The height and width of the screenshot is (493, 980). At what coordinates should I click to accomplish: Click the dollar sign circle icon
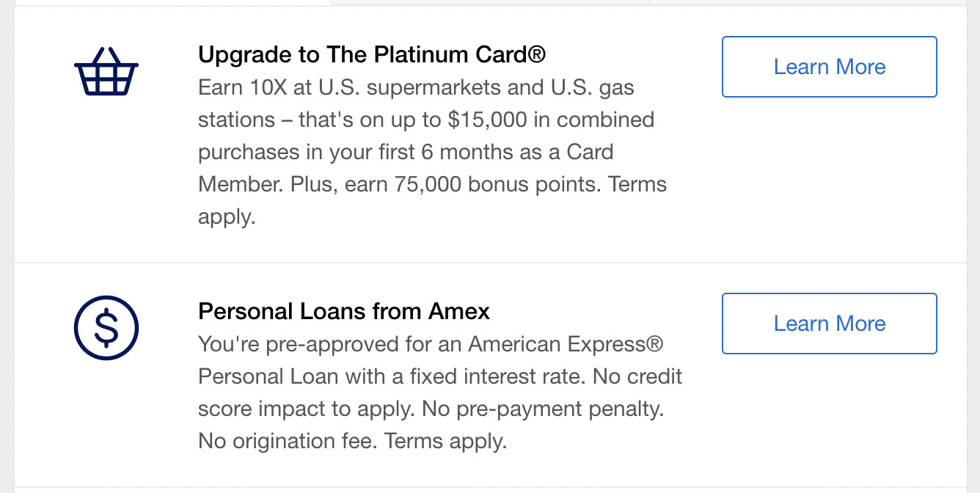point(106,329)
